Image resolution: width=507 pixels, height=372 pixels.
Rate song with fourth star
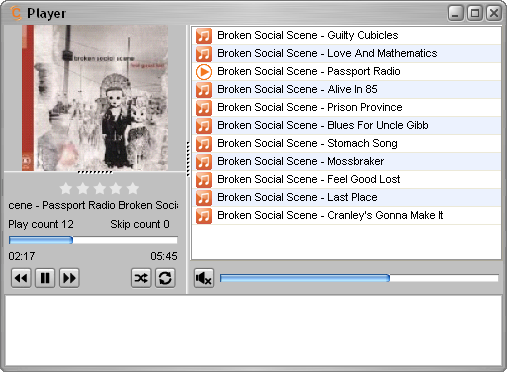116,188
